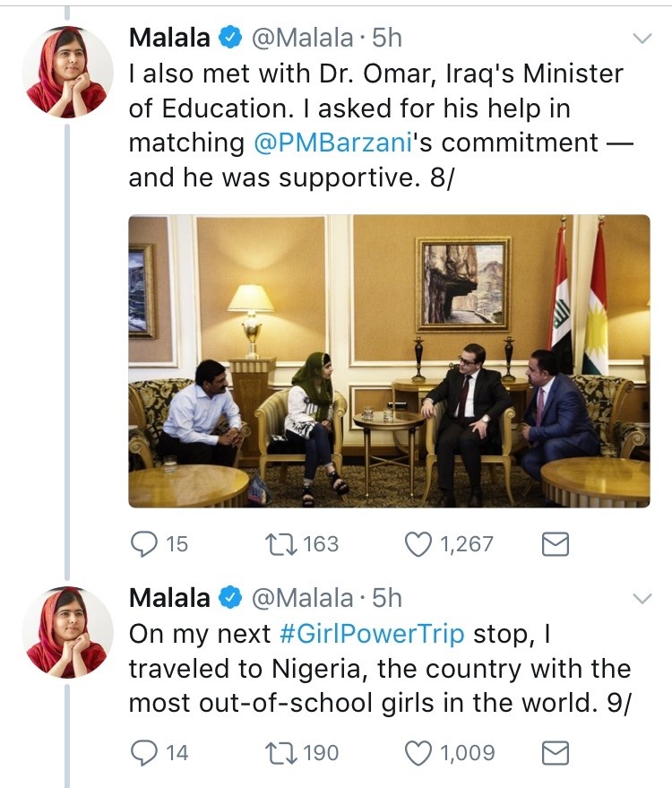
Task: Open the dropdown arrow on the Nigeria tweet
Action: (x=642, y=598)
